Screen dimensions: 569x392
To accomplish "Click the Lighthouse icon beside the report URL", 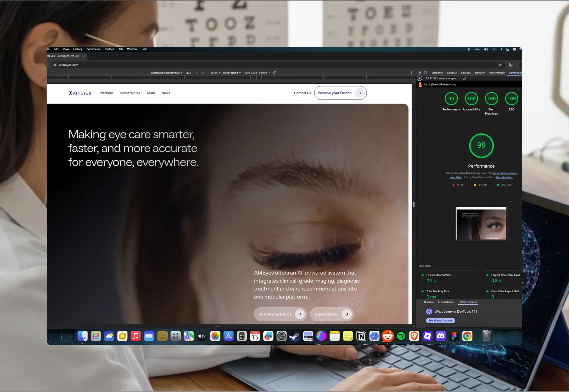I will pos(420,85).
